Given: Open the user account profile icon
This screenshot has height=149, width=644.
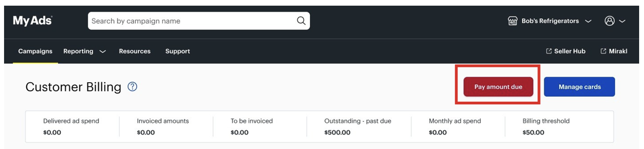Looking at the screenshot, I should click(x=609, y=21).
